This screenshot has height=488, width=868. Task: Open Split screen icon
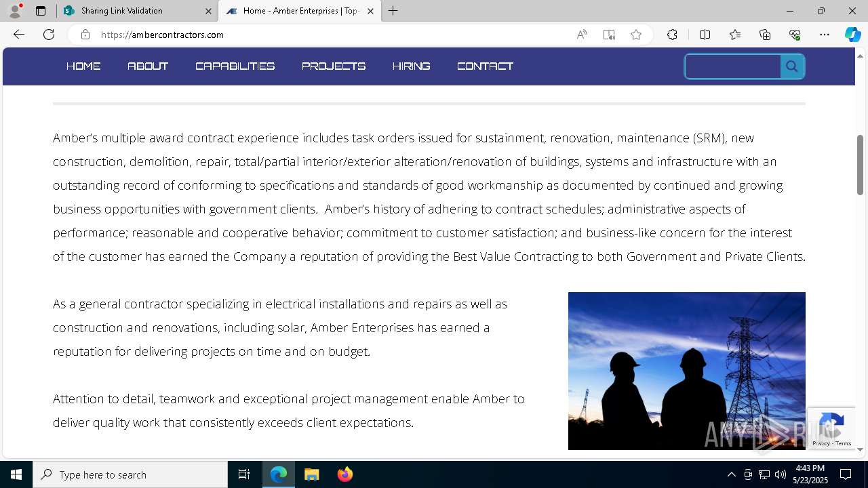pyautogui.click(x=705, y=35)
